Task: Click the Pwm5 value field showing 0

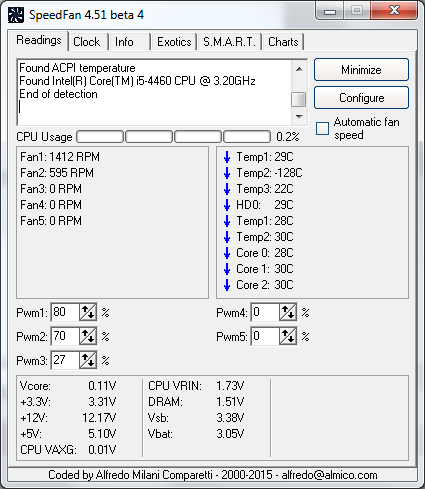Action: (x=265, y=336)
